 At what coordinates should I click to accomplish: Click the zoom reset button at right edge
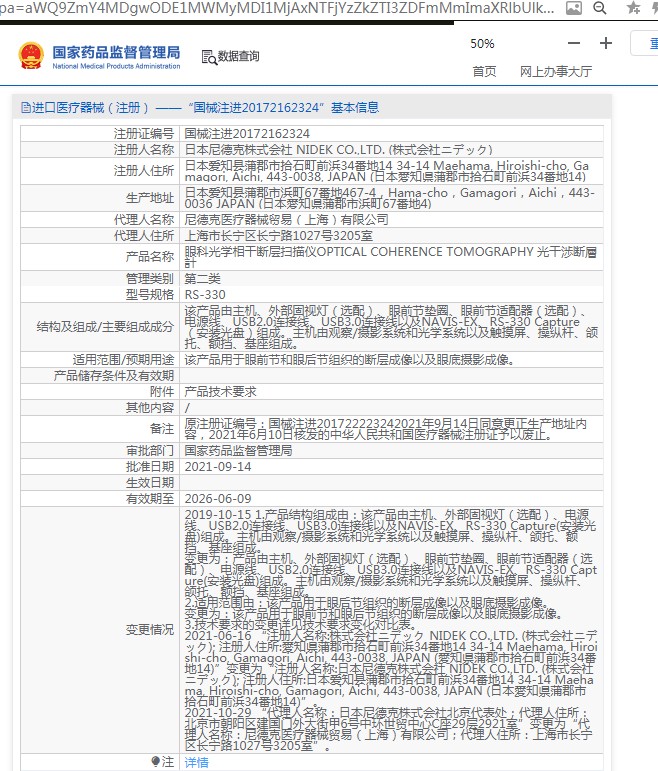pyautogui.click(x=645, y=43)
